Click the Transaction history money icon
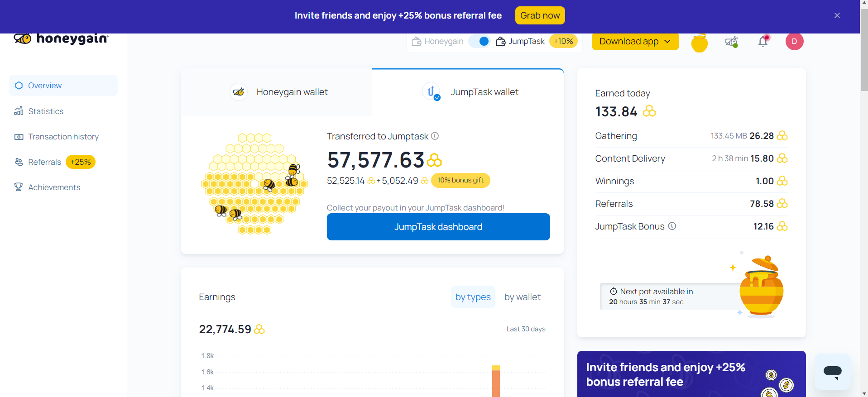 [x=19, y=137]
